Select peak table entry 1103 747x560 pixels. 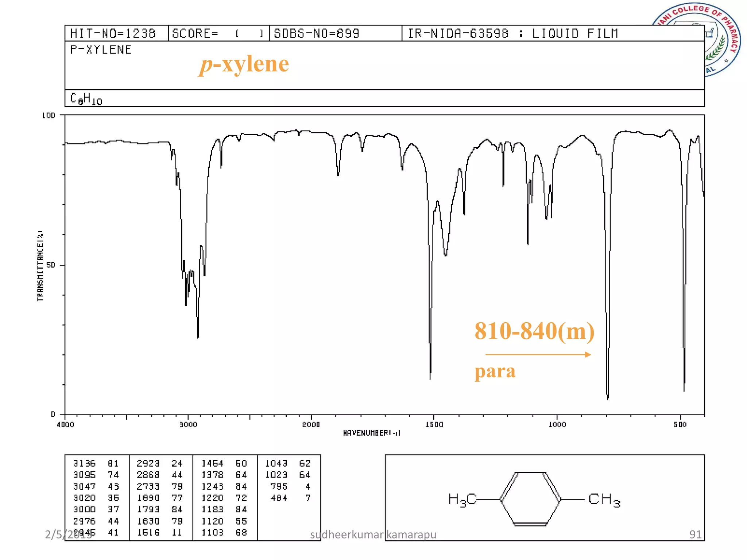(224, 533)
